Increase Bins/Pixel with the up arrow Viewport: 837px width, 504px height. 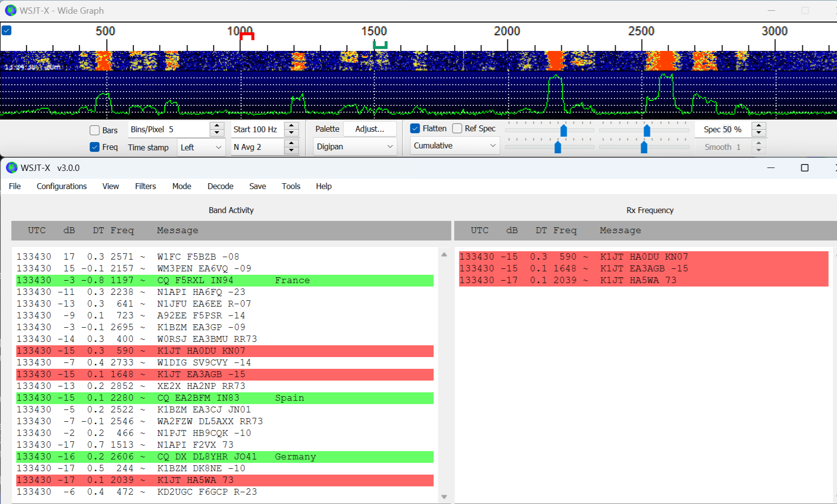[x=217, y=126]
